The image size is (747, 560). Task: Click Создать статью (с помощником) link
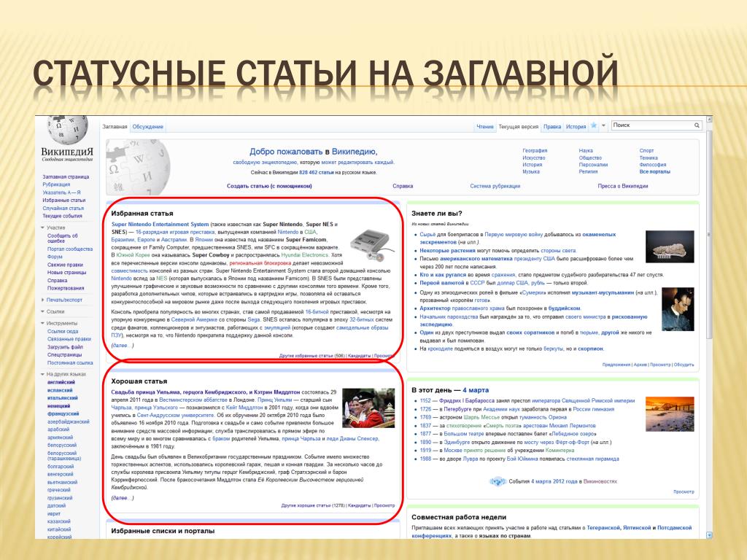[269, 186]
